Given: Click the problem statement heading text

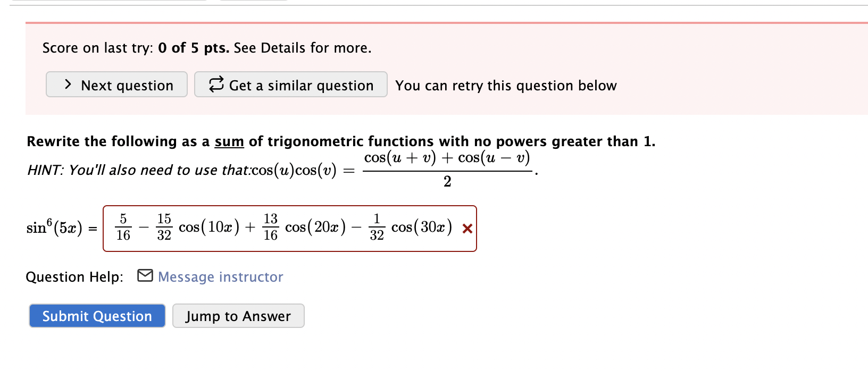Looking at the screenshot, I should pyautogui.click(x=340, y=141).
